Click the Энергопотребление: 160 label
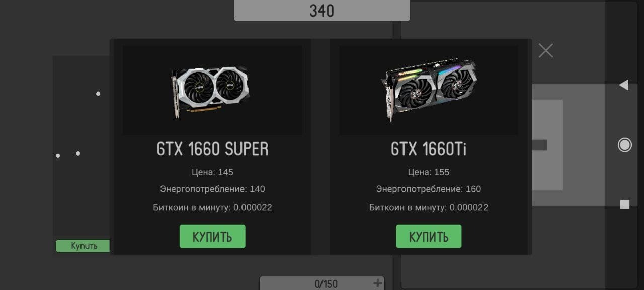 429,189
